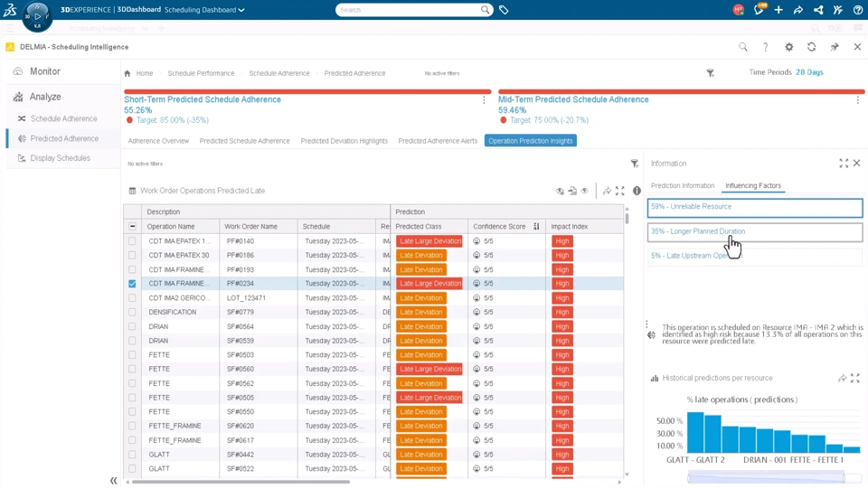Toggle the select-all checkbox in table header
Image resolution: width=868 pixels, height=488 pixels.
coord(132,226)
